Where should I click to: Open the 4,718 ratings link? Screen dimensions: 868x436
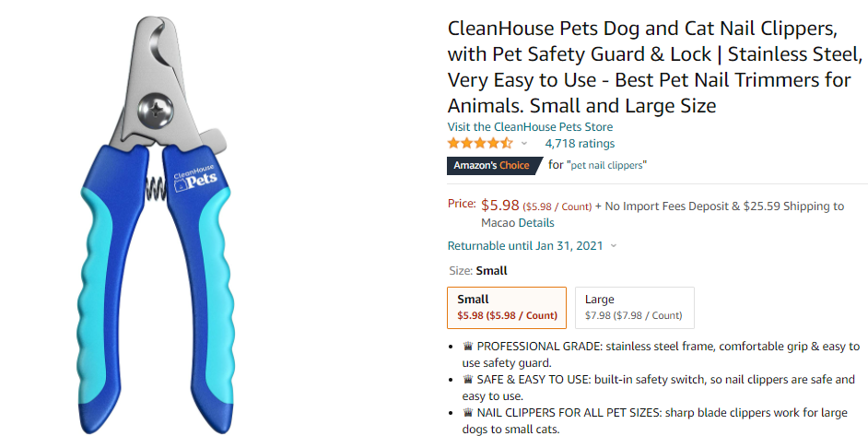[x=580, y=144]
